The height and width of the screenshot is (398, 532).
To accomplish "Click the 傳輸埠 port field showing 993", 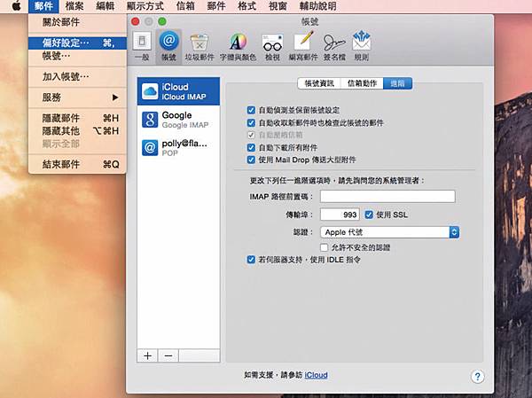I will [340, 215].
